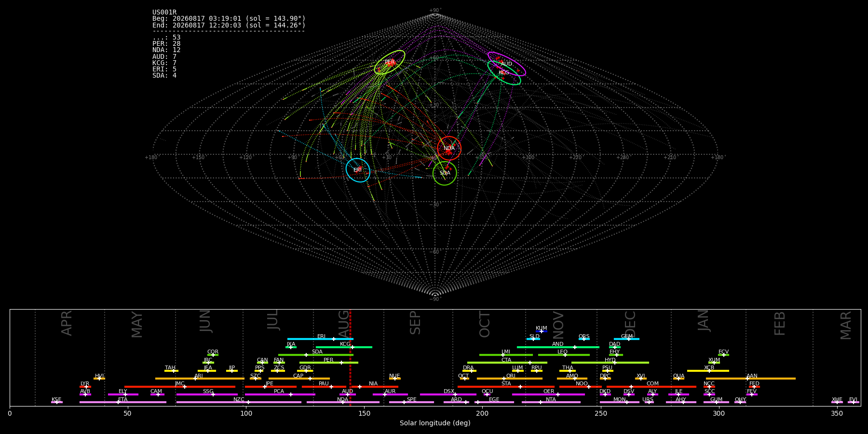Select the STA red timeline bar
868x434 pixels.
pos(506,387)
